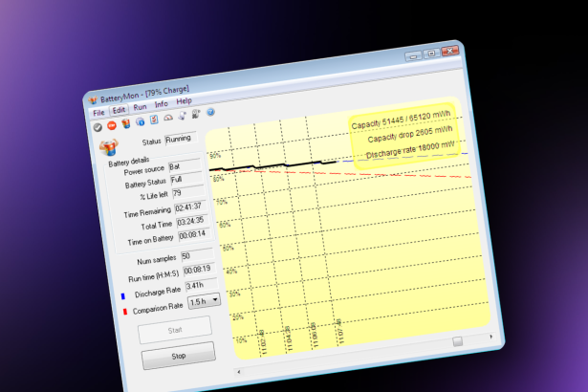Click the gear with blue info badge icon
Image resolution: width=588 pixels, height=392 pixels.
click(x=140, y=121)
